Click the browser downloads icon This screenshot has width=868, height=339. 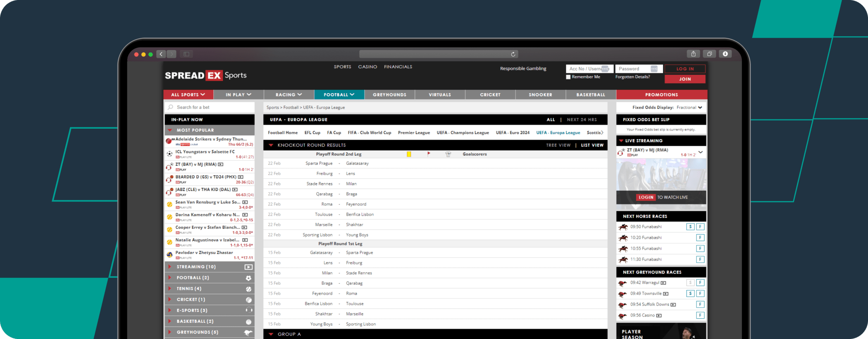(x=725, y=54)
